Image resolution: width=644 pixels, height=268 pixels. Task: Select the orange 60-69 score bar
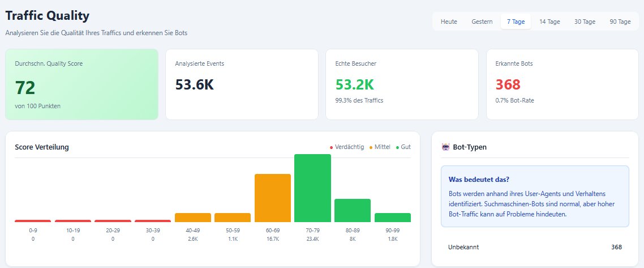tap(273, 198)
